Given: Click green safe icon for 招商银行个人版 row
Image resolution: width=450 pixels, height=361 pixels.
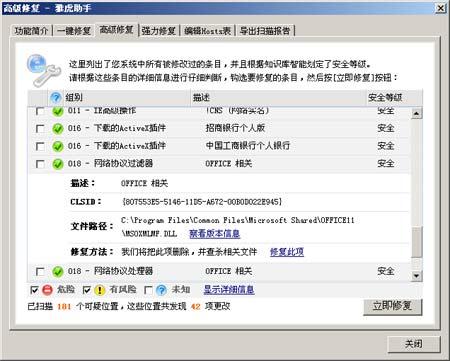Looking at the screenshot, I should click(58, 128).
